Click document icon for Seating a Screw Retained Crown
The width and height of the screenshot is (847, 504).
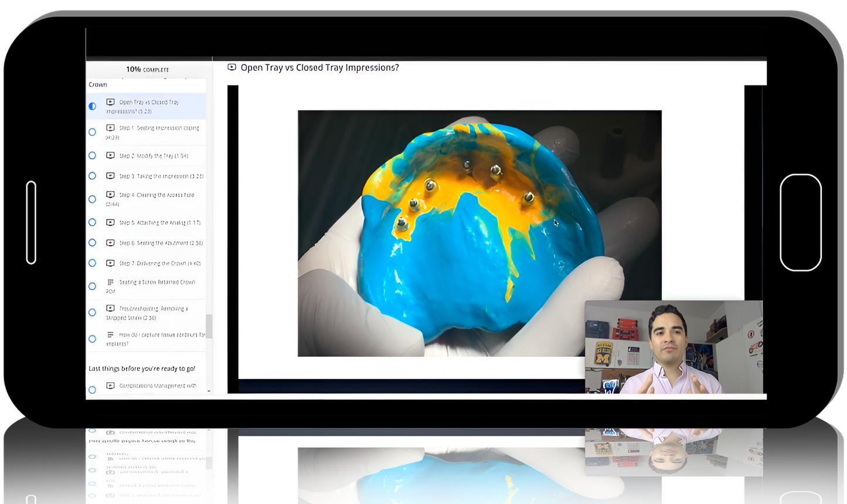110,282
